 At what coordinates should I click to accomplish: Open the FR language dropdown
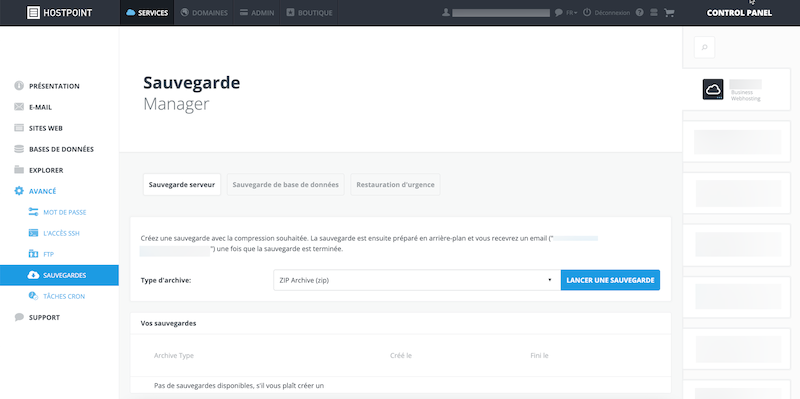coord(571,13)
